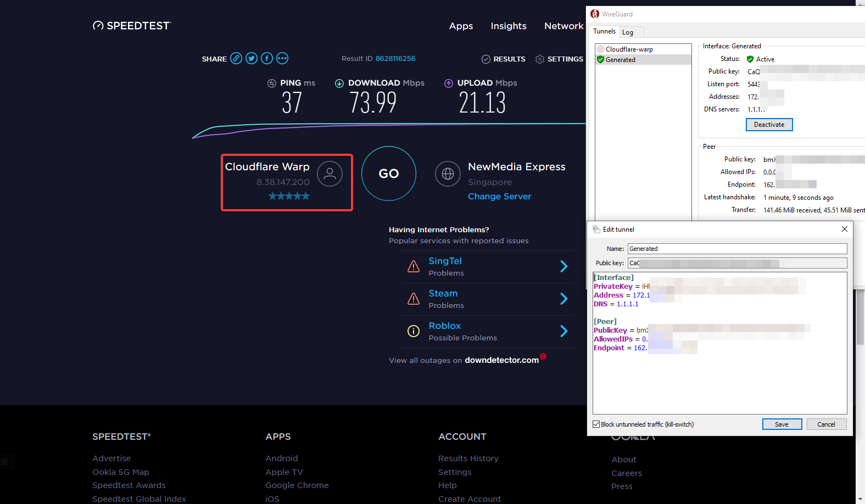
Task: Rate the provider with five stars
Action: [289, 196]
